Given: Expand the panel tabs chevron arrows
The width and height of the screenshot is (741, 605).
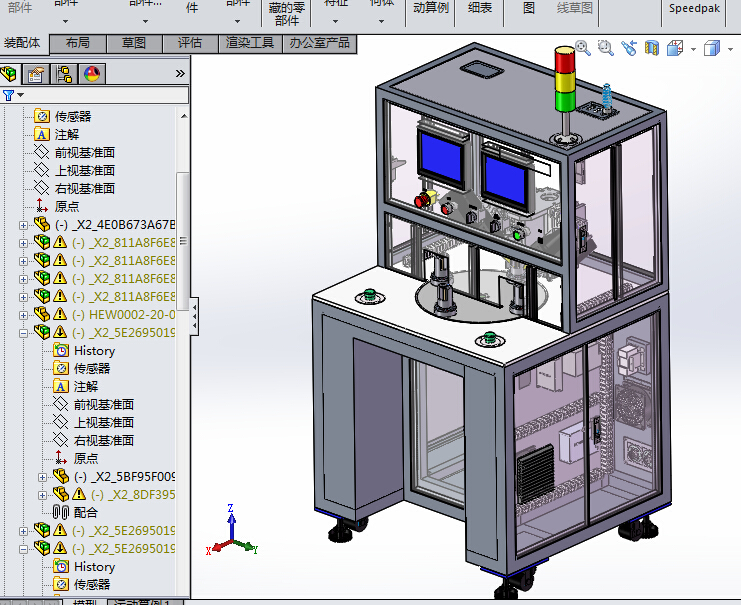Looking at the screenshot, I should point(180,73).
